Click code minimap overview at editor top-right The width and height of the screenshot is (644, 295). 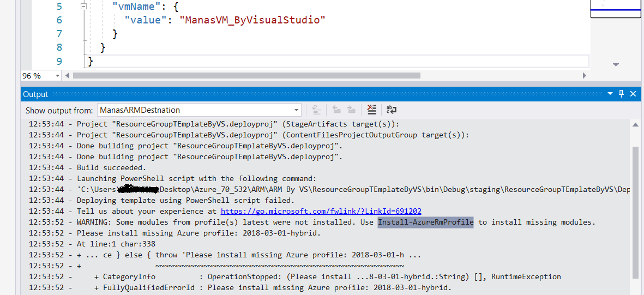[x=617, y=8]
